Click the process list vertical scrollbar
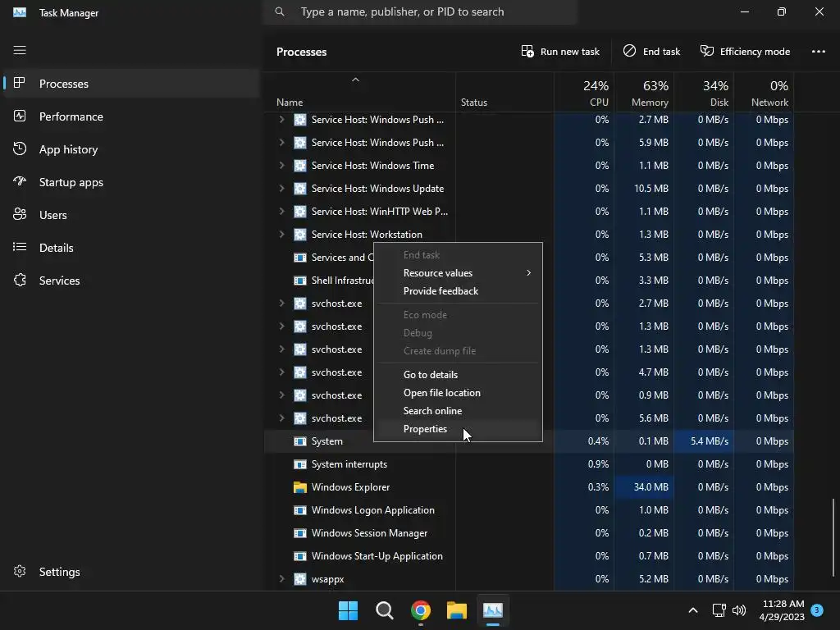 pyautogui.click(x=833, y=537)
